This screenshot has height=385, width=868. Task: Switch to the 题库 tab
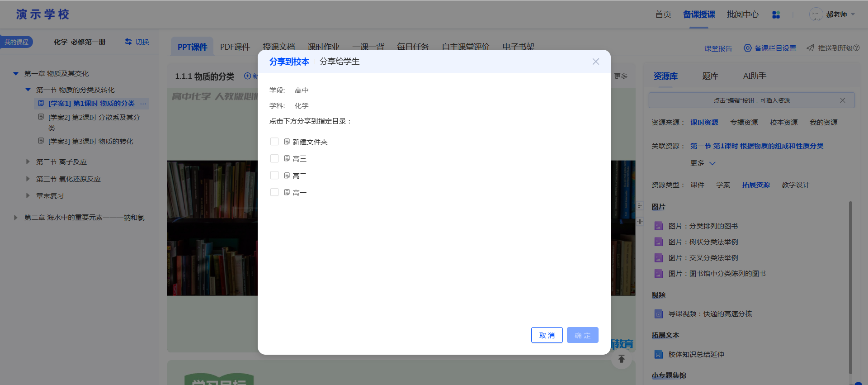click(710, 76)
